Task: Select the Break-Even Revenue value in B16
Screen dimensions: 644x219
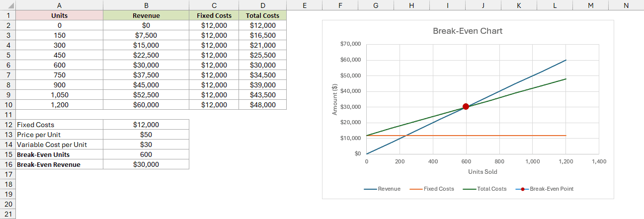Action: pyautogui.click(x=146, y=164)
